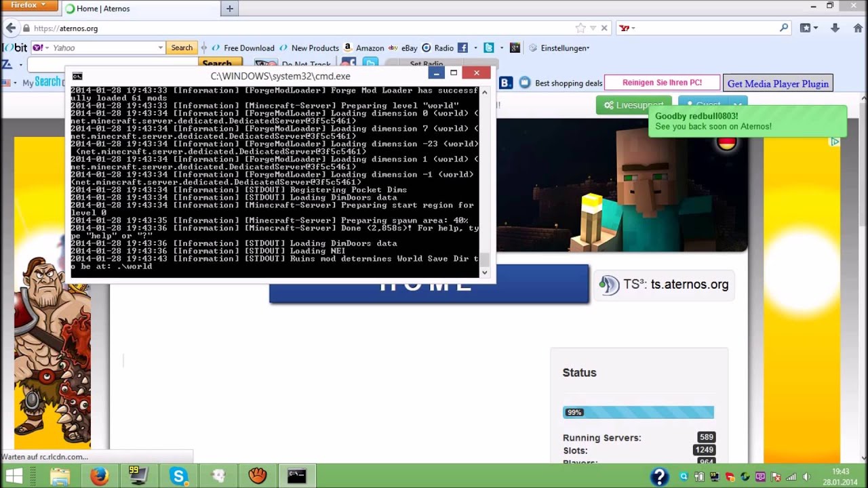Viewport: 868px width, 488px height.
Task: Open the monitor 99 app in taskbar
Action: 138,476
